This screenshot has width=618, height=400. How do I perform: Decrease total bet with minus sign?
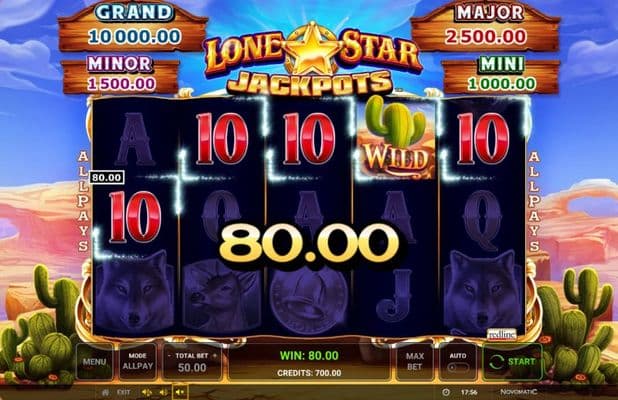(169, 355)
